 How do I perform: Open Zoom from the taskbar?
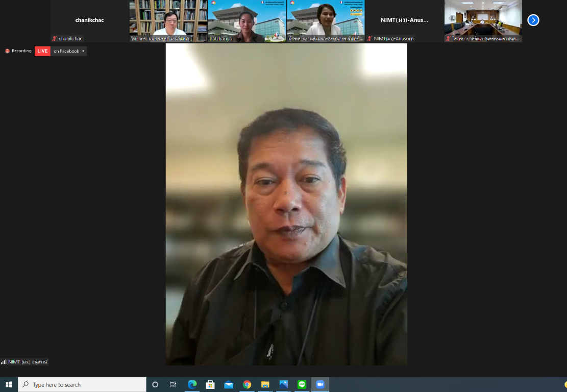click(320, 384)
